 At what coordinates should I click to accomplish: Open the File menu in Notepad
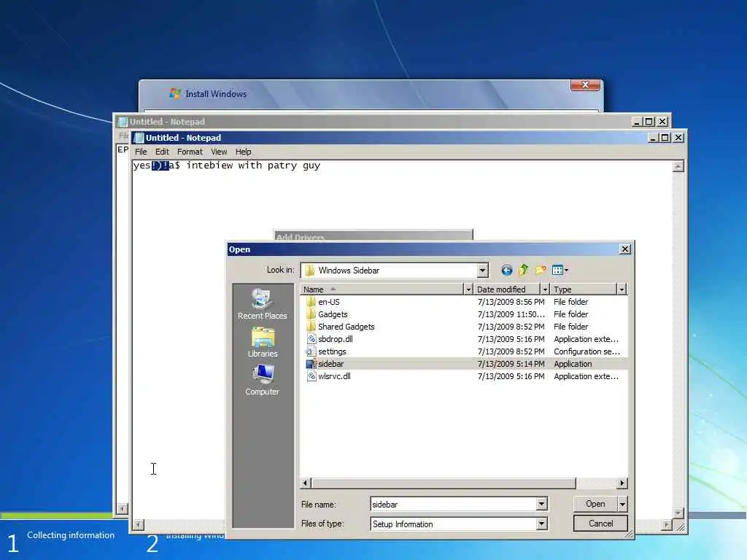point(141,152)
